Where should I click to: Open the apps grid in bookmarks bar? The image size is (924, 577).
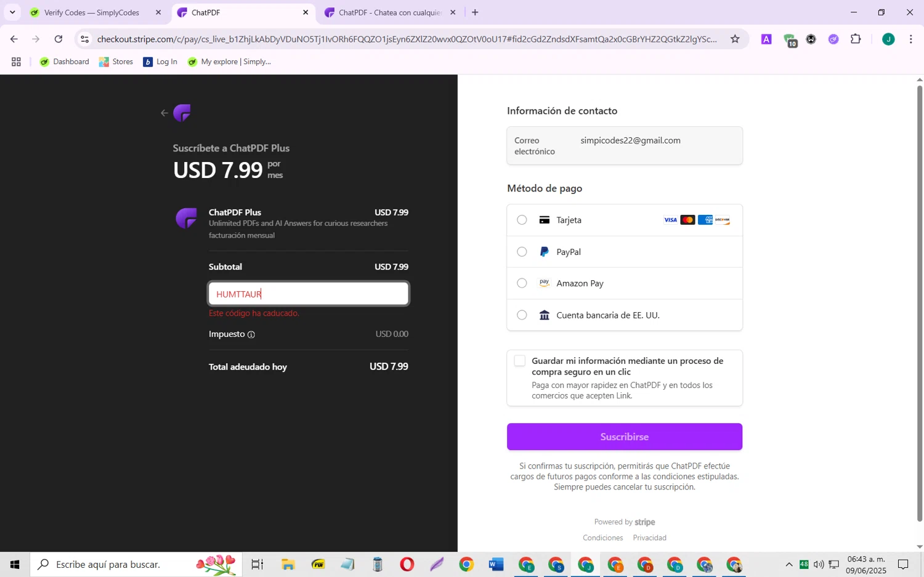coord(16,62)
